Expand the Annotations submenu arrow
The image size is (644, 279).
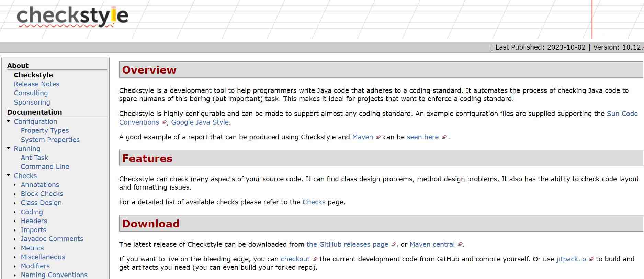pos(15,185)
